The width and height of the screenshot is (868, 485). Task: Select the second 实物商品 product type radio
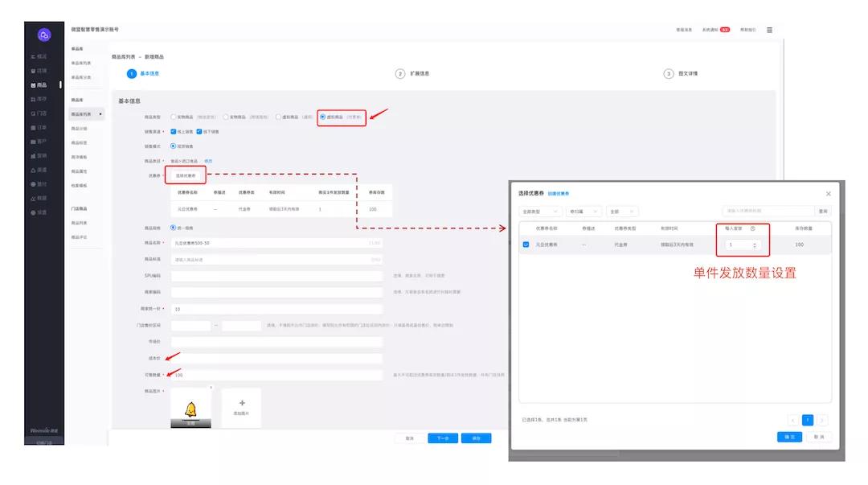pos(226,117)
